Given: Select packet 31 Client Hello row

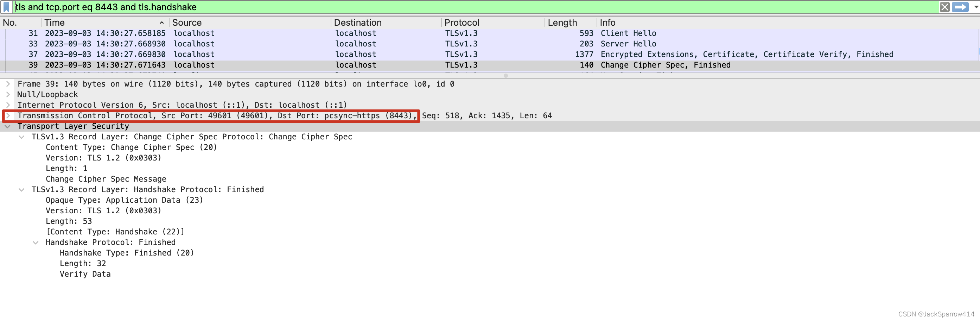Looking at the screenshot, I should tap(490, 33).
